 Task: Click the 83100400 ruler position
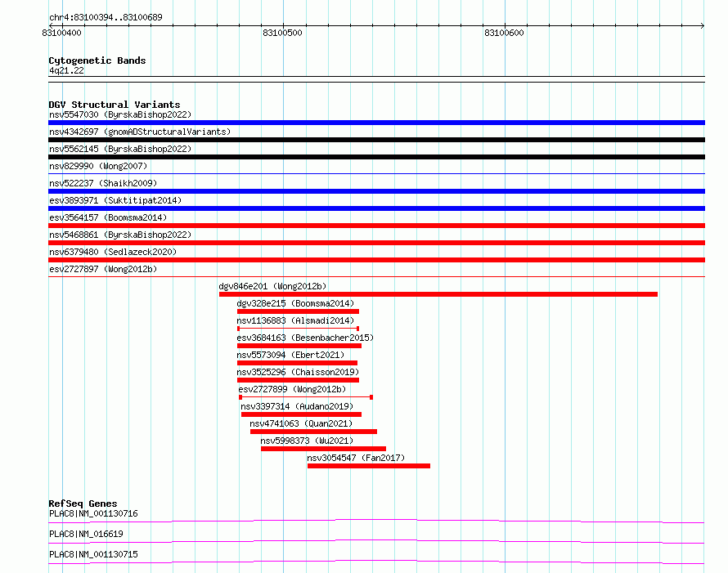click(61, 33)
